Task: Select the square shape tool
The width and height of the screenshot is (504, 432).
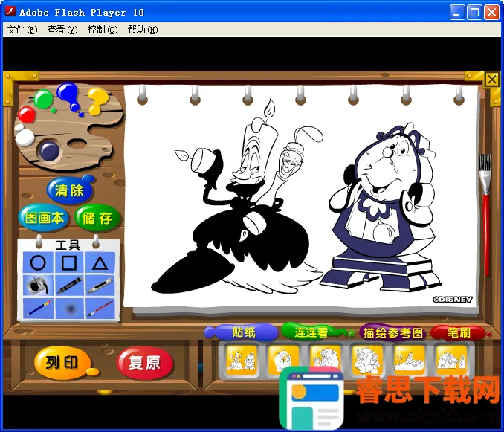Action: pos(69,262)
